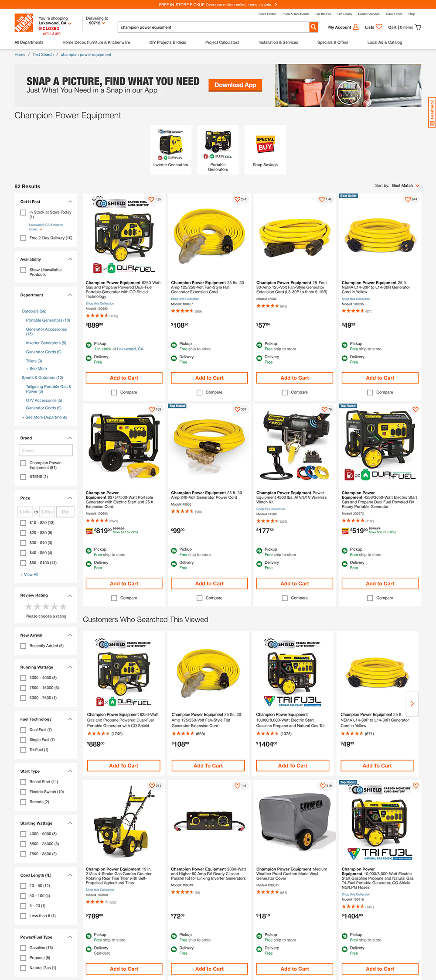The width and height of the screenshot is (436, 980).
Task: Favorite the Vinyl Generator Cover heart
Action: coord(323,785)
